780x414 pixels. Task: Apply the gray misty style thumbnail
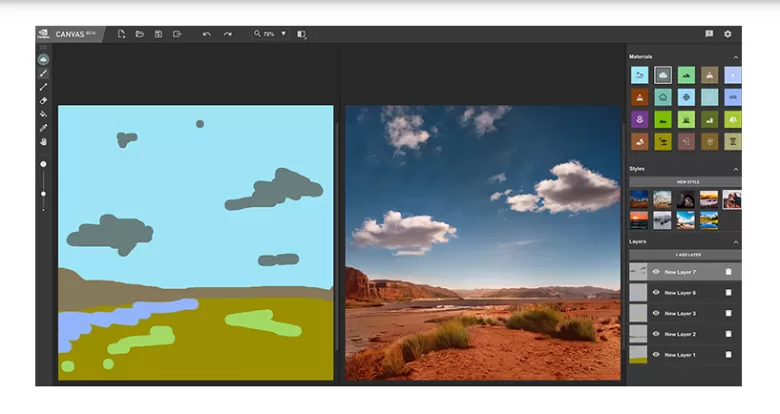[x=662, y=220]
